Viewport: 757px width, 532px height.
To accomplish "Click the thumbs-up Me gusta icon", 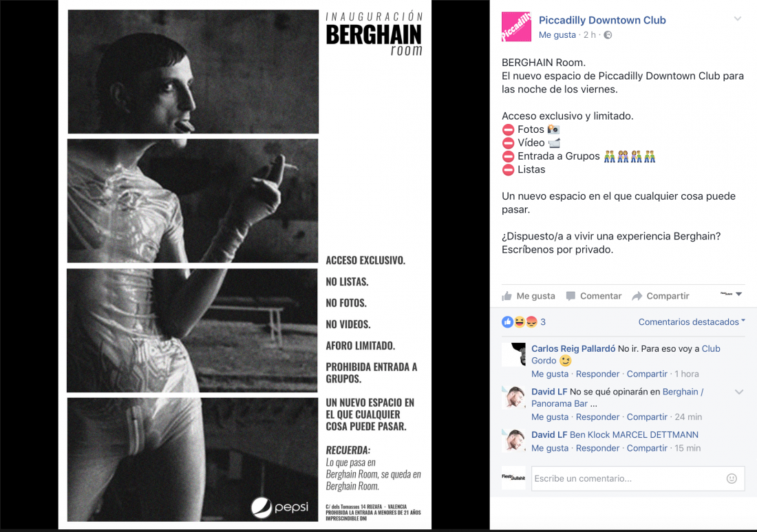I will pyautogui.click(x=507, y=296).
